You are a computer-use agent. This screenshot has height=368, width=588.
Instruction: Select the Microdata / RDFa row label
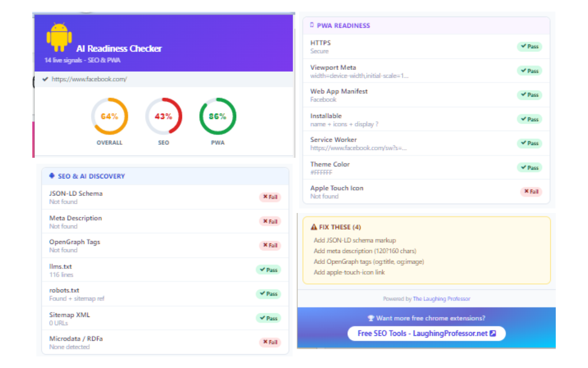click(76, 339)
